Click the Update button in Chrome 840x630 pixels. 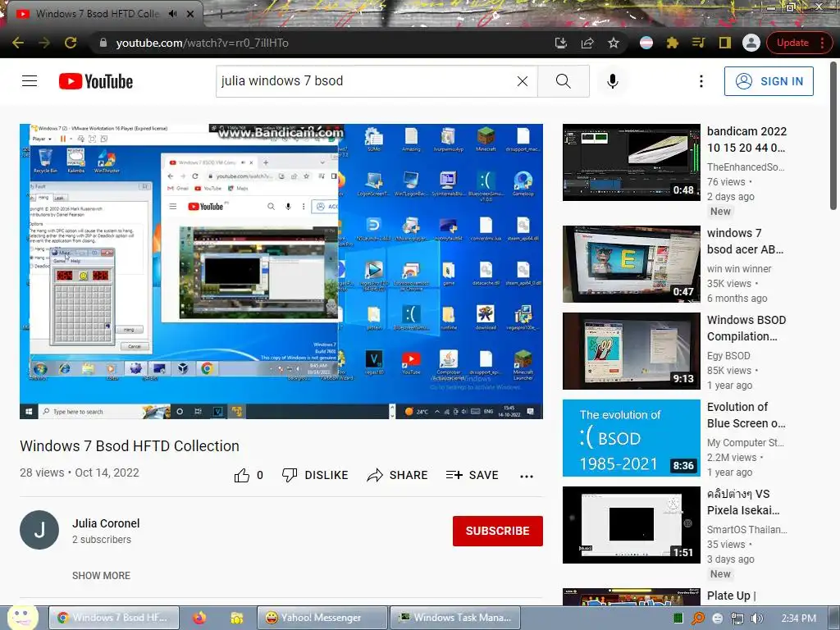[x=793, y=43]
